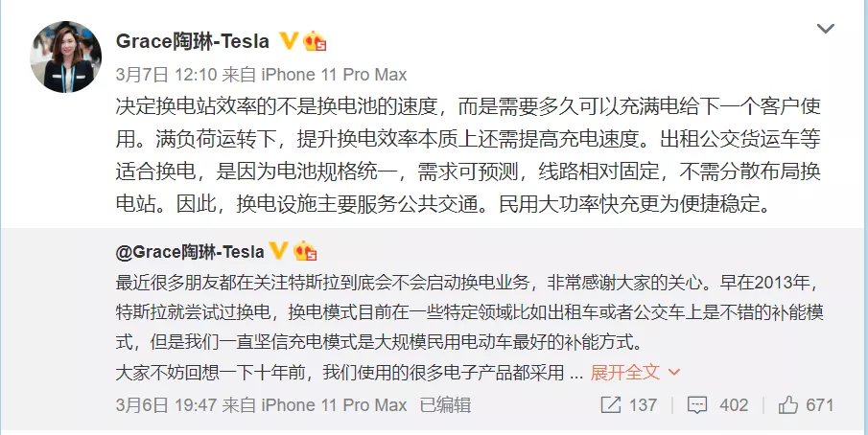Open the @Grace陶琳-Tesla mention in the quoted post
This screenshot has width=868, height=435.
(x=189, y=252)
